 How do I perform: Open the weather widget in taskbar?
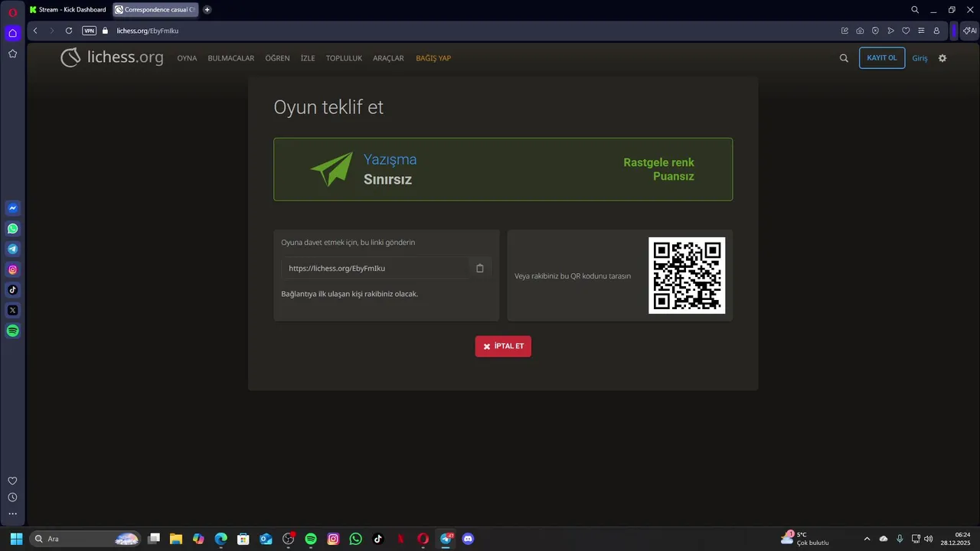[x=805, y=539]
